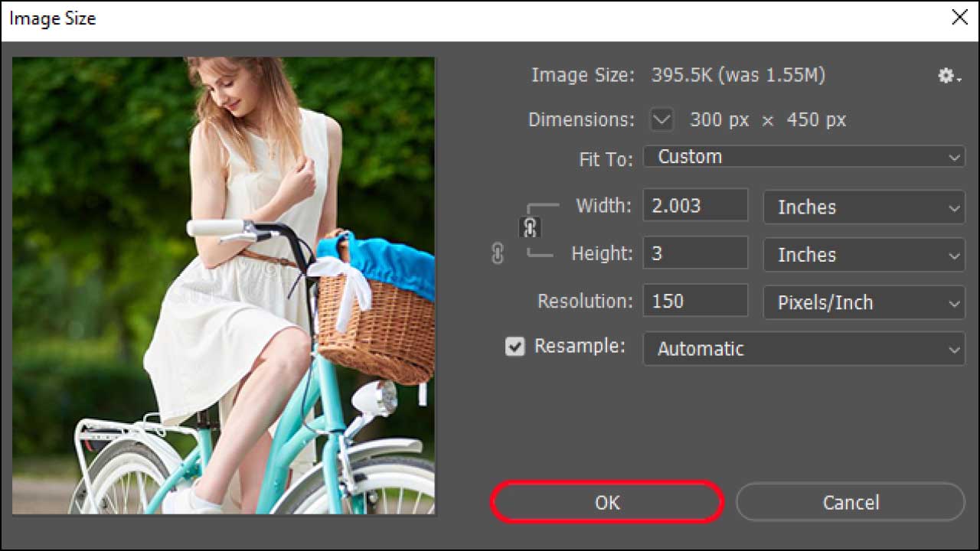The image size is (980, 551).
Task: Uncheck the Resample checkbox
Action: 515,347
